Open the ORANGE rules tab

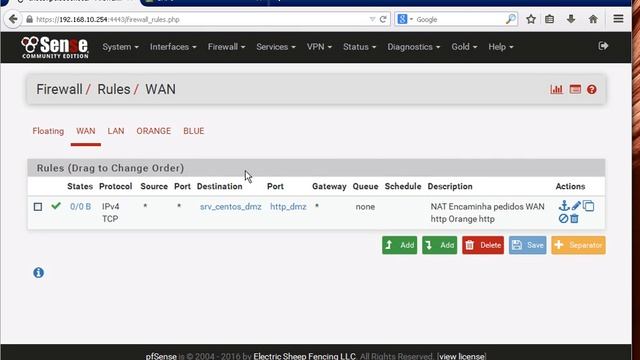pos(153,131)
